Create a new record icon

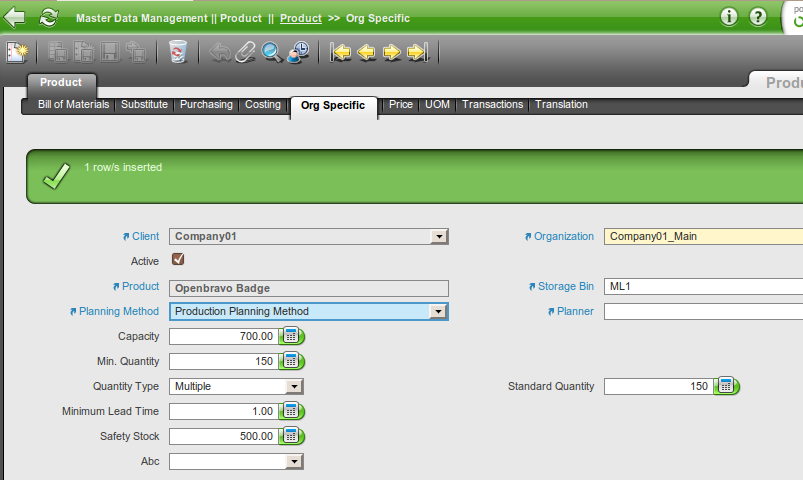(x=17, y=52)
